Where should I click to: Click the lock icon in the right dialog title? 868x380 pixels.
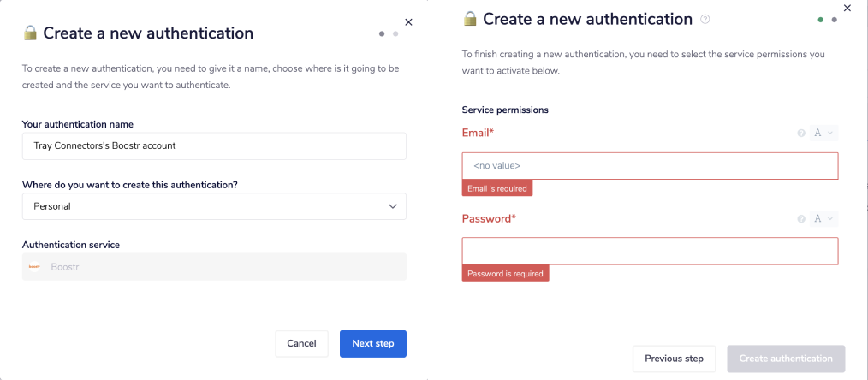point(470,19)
